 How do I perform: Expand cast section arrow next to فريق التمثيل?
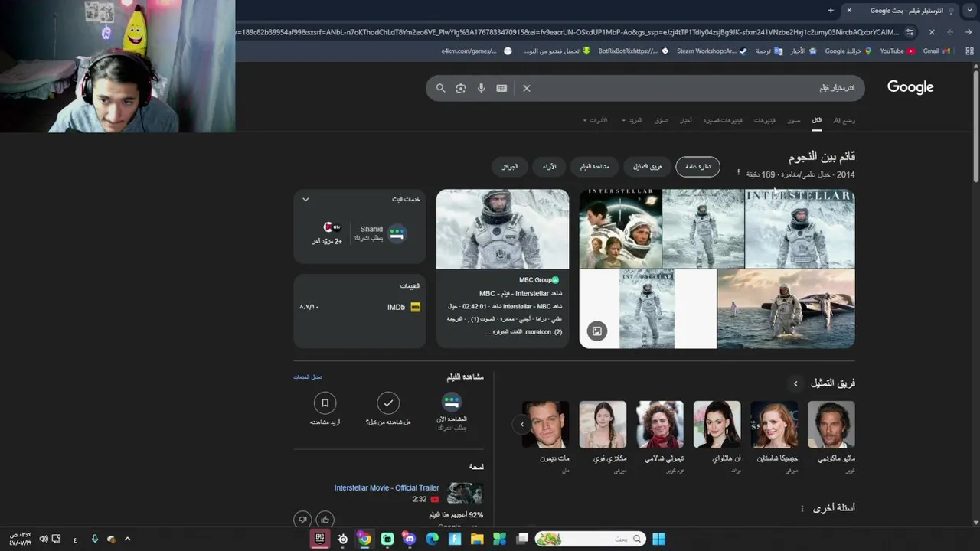click(x=795, y=383)
